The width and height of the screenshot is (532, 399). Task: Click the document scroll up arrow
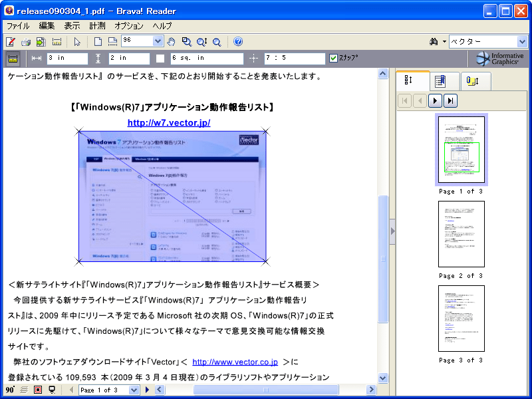tap(384, 74)
